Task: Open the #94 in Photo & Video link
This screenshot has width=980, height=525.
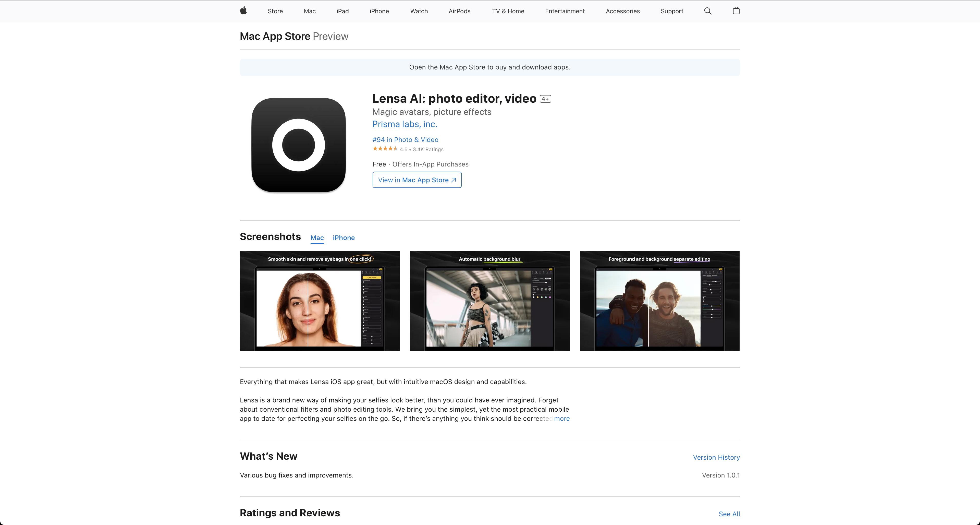Action: [405, 140]
